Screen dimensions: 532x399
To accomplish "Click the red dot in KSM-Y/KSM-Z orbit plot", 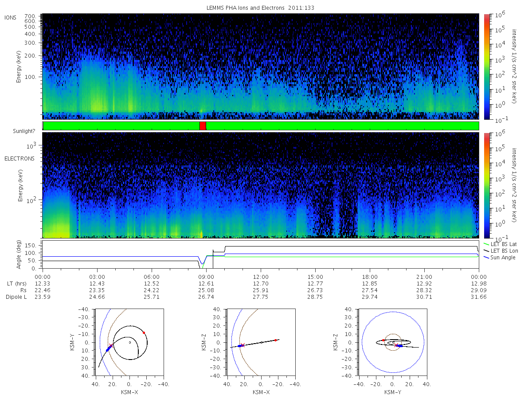I will tap(383, 340).
